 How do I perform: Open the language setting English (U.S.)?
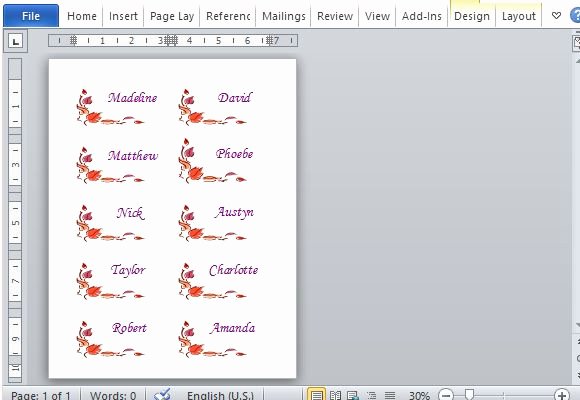pyautogui.click(x=220, y=395)
